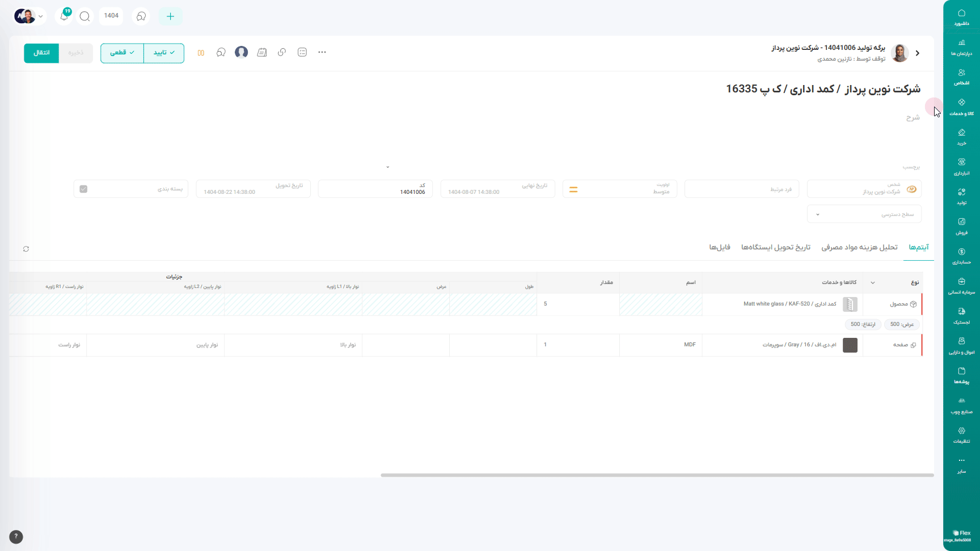Click the gray MDF material color swatch
This screenshot has height=551, width=980.
(850, 345)
